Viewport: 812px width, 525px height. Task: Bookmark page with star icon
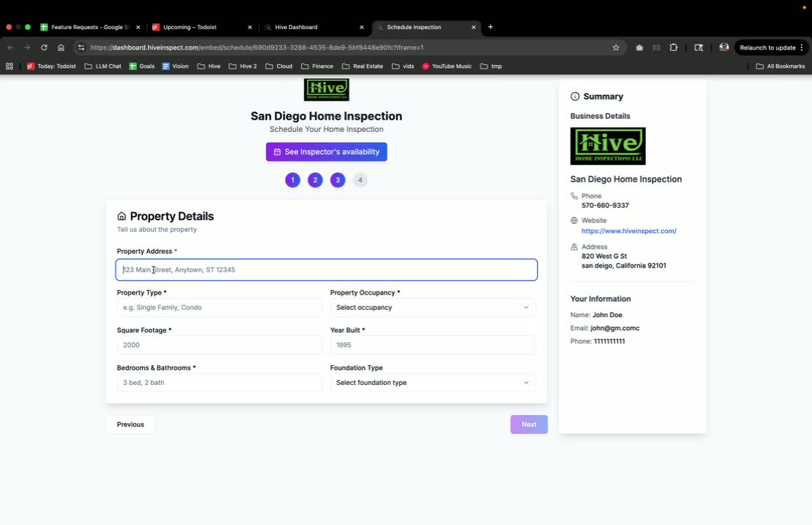point(616,47)
